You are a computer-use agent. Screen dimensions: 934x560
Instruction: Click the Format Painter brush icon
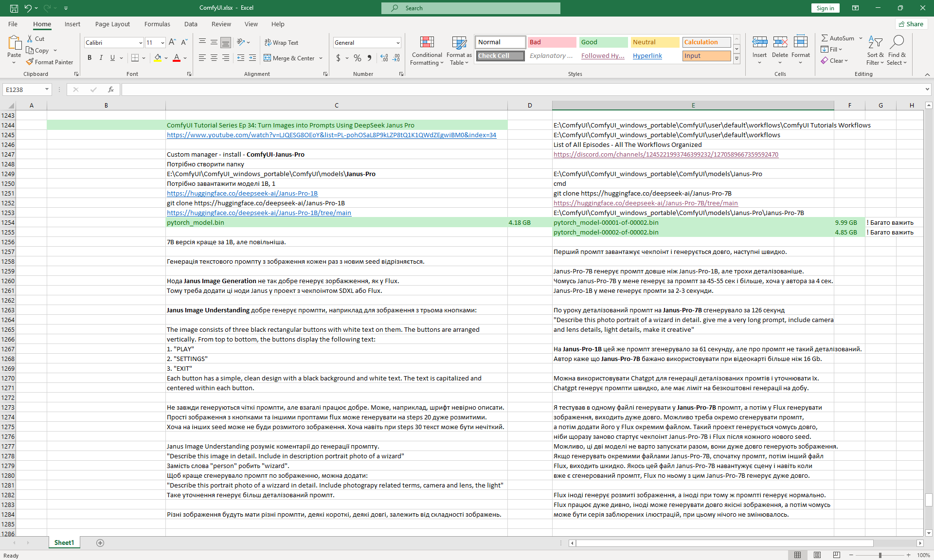pyautogui.click(x=30, y=62)
